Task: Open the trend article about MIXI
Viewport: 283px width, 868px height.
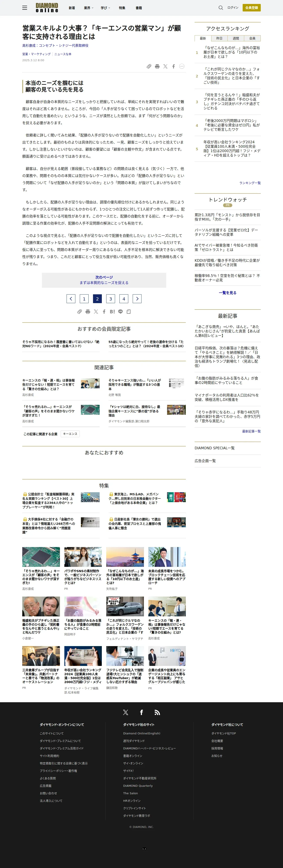Action: [x=227, y=217]
